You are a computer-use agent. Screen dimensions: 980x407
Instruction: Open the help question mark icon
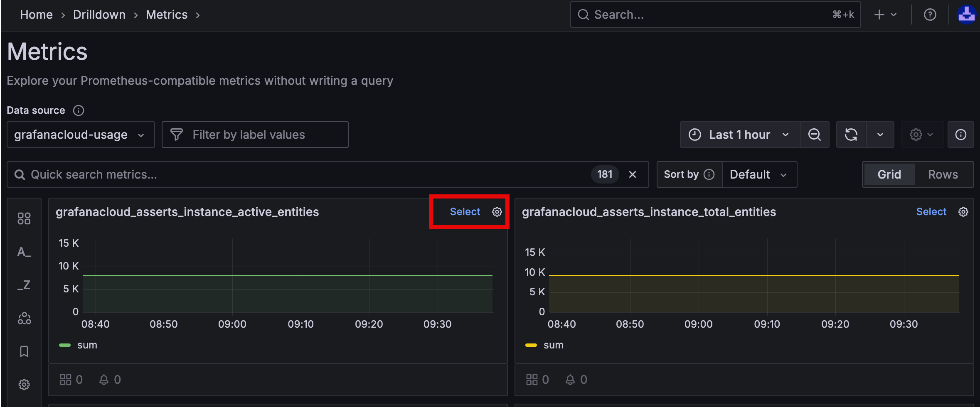930,15
